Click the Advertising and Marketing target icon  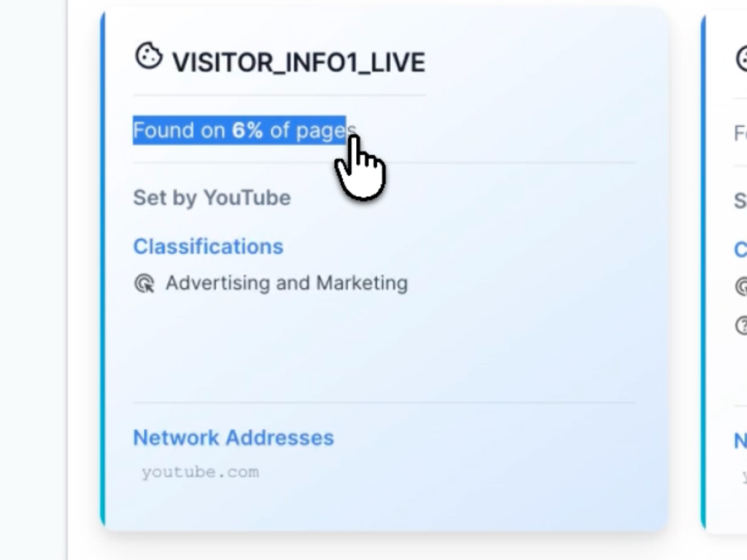click(x=144, y=284)
